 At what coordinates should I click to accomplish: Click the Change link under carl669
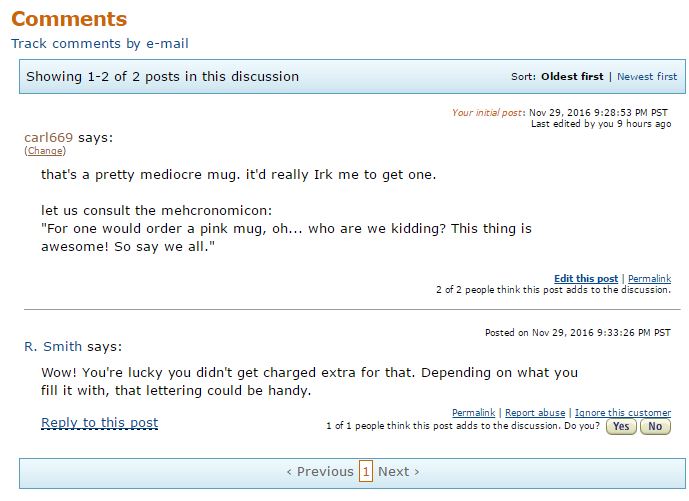tap(45, 151)
